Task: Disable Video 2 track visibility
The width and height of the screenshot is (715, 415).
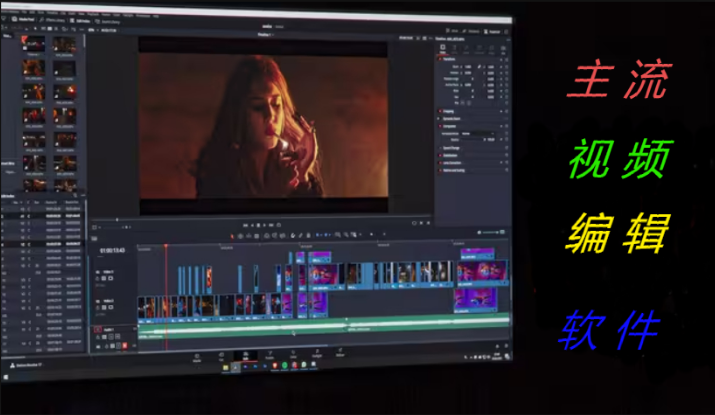Action: (111, 278)
